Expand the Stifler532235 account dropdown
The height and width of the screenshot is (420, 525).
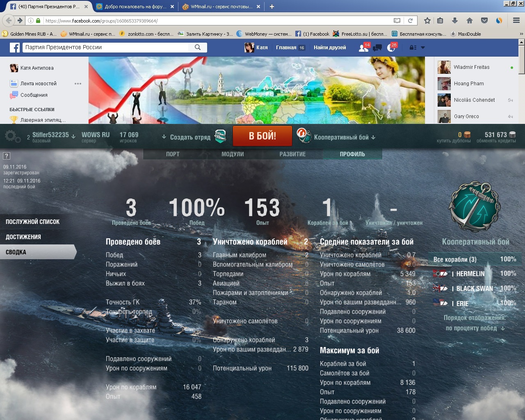73,137
